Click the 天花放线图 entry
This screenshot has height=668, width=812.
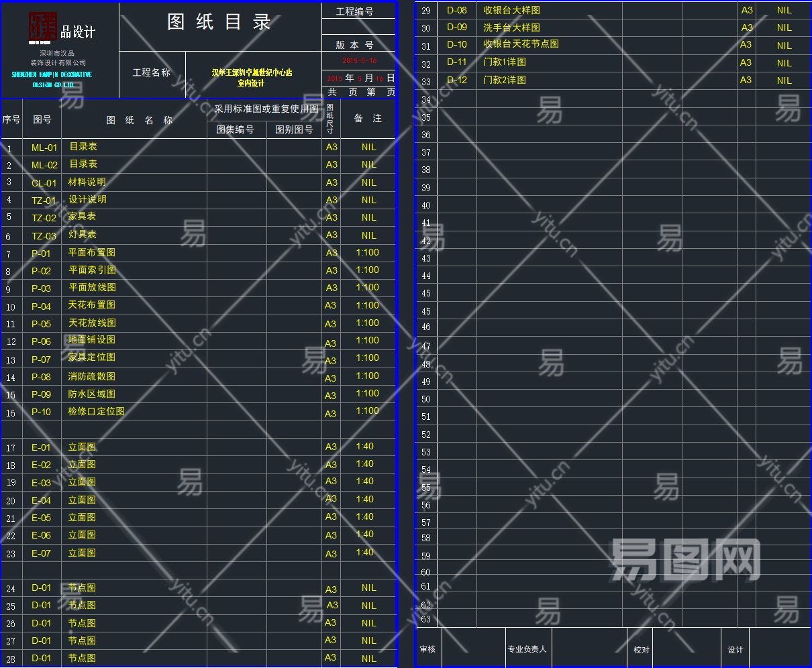click(92, 323)
